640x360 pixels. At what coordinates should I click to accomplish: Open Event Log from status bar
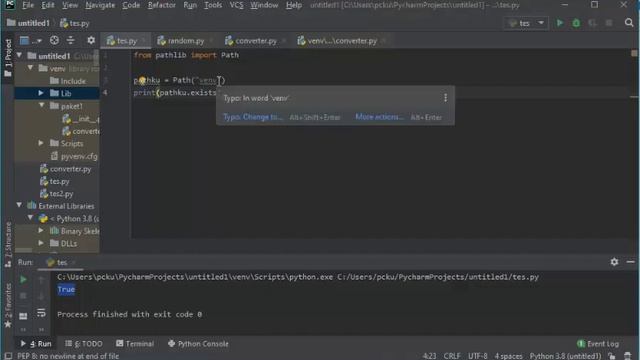tap(598, 344)
